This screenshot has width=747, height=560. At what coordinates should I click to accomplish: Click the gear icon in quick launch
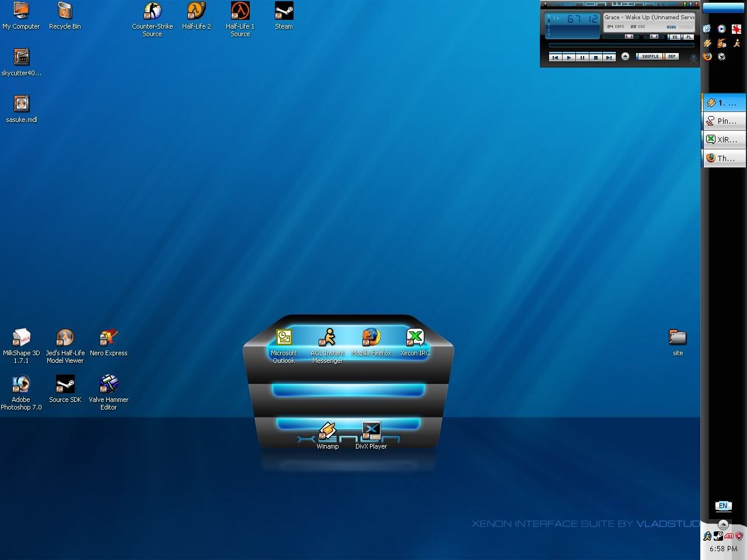point(722,57)
